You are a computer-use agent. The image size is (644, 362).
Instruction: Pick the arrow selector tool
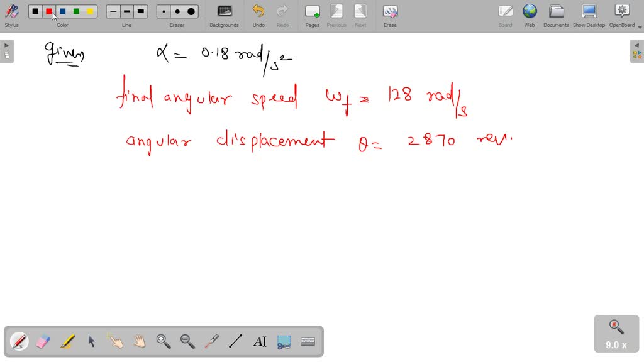(x=91, y=341)
